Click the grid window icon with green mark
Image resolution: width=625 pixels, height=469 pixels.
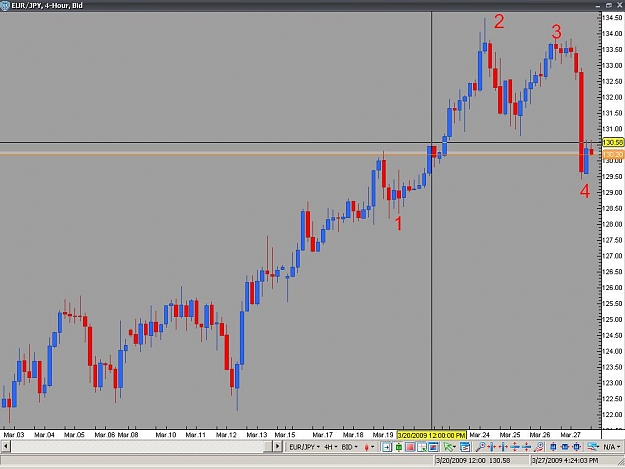pos(422,447)
